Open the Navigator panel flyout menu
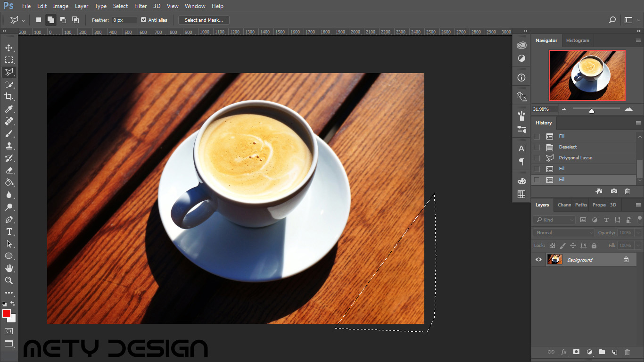 [638, 41]
